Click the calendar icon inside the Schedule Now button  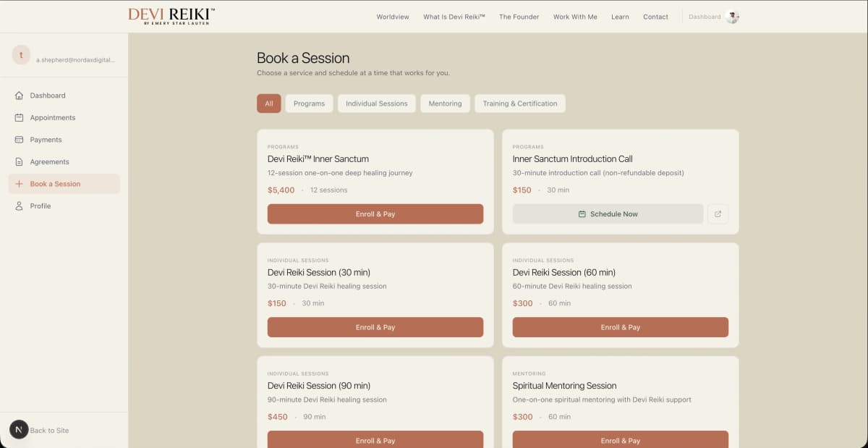(584, 214)
